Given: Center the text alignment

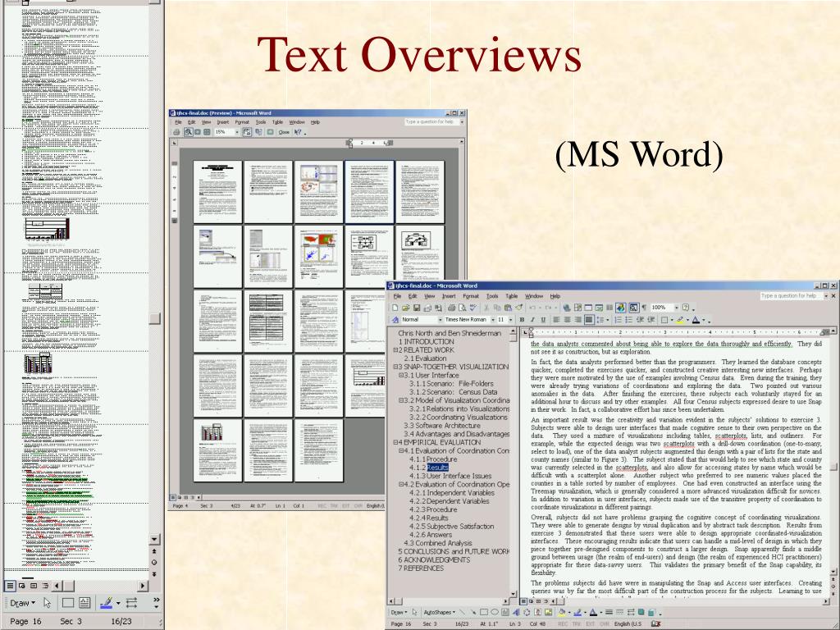Looking at the screenshot, I should pyautogui.click(x=567, y=320).
